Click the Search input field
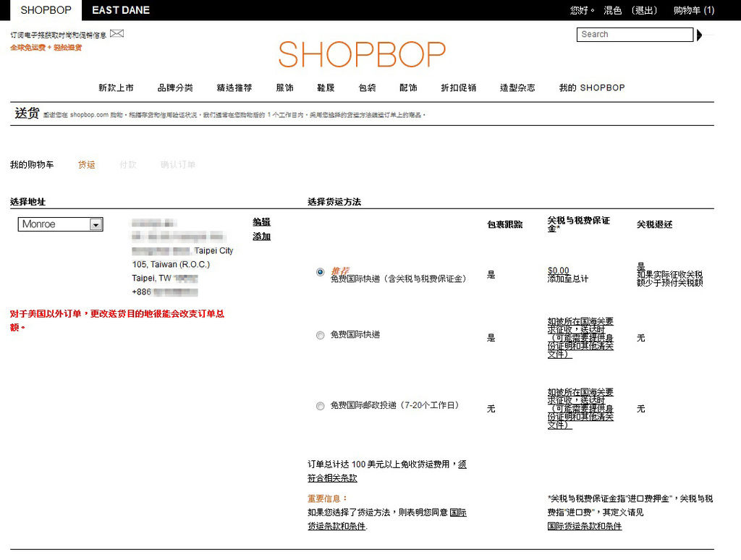 click(635, 35)
